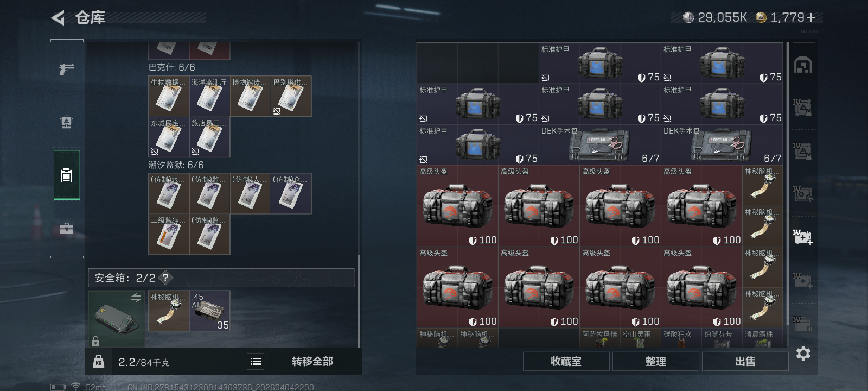Tap the lock icon under the safe box
The width and height of the screenshot is (868, 391).
pyautogui.click(x=95, y=341)
